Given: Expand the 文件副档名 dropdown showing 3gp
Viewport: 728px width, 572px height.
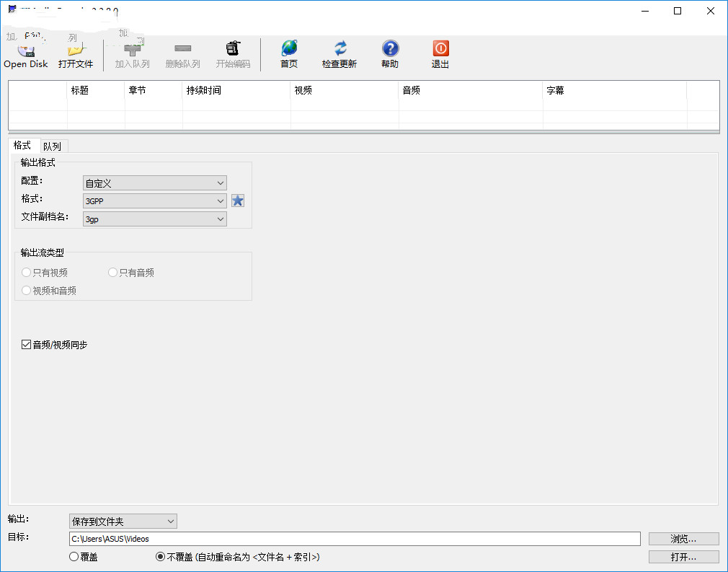Looking at the screenshot, I should [x=155, y=219].
